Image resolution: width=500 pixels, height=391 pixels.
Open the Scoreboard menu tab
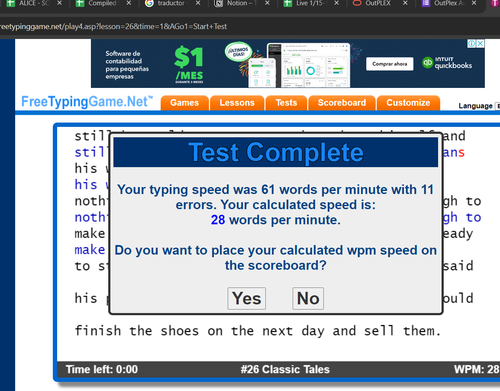(x=342, y=103)
